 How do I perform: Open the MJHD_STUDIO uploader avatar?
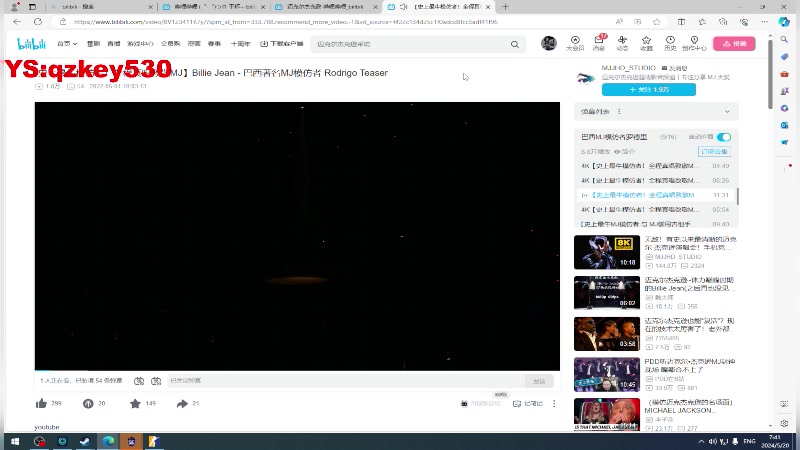[x=586, y=78]
